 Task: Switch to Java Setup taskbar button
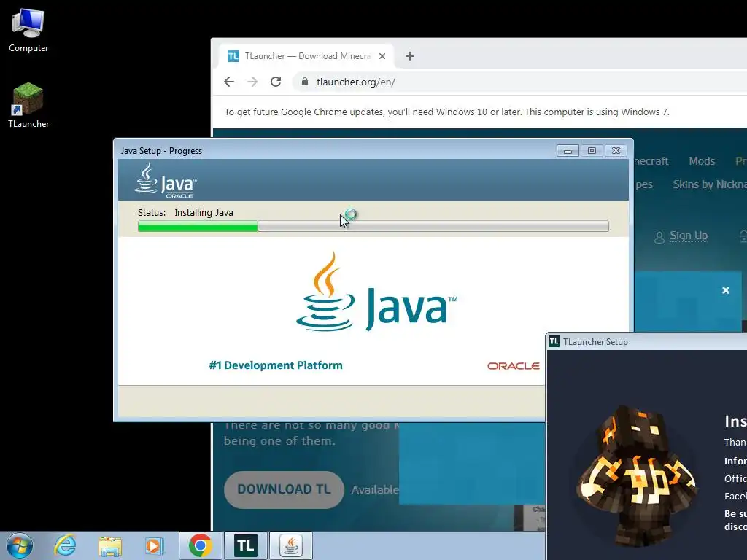(x=291, y=545)
